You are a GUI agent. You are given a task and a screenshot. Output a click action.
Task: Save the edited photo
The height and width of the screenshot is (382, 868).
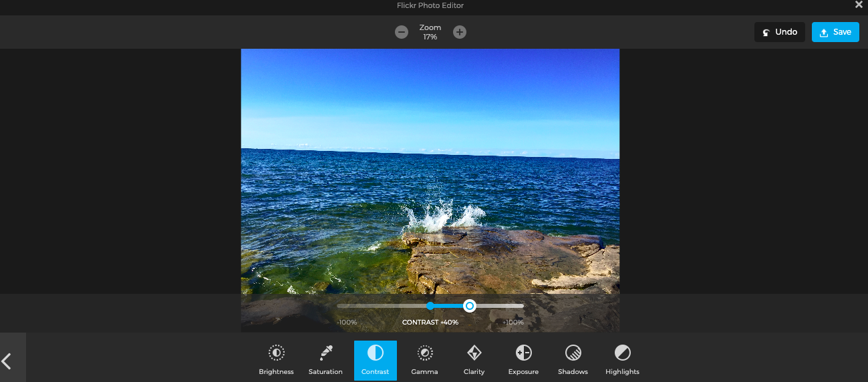click(835, 32)
